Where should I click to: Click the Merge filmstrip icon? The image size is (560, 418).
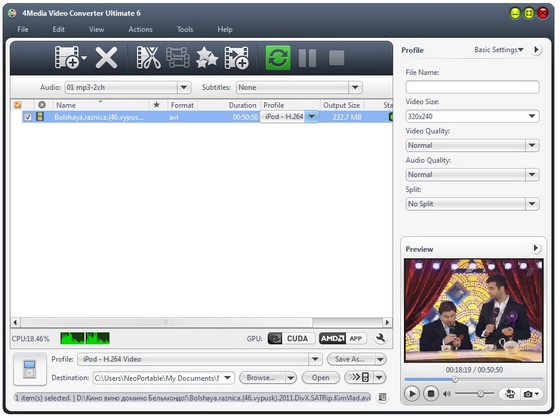click(178, 57)
